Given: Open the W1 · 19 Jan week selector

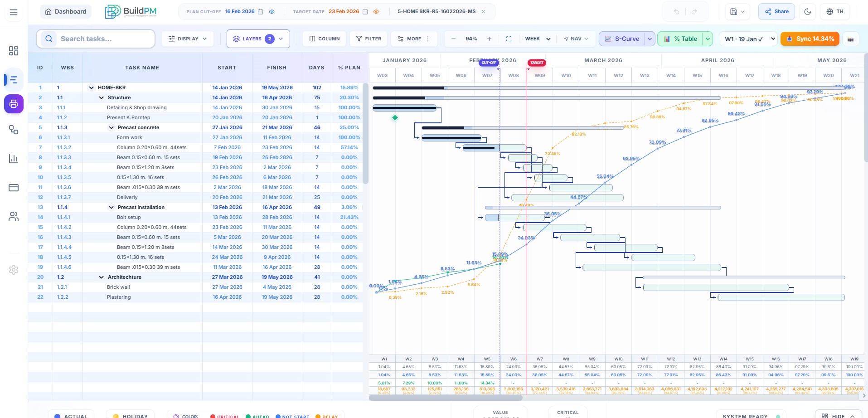Looking at the screenshot, I should point(748,39).
